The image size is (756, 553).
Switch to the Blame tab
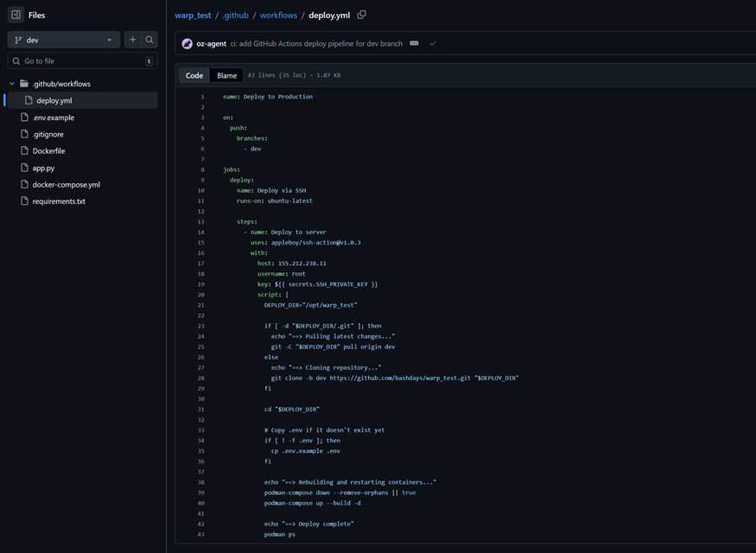click(x=226, y=75)
